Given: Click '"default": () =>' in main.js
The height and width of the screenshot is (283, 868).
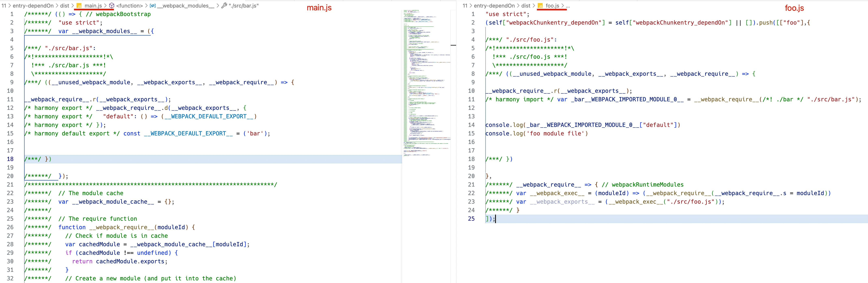Looking at the screenshot, I should [130, 116].
